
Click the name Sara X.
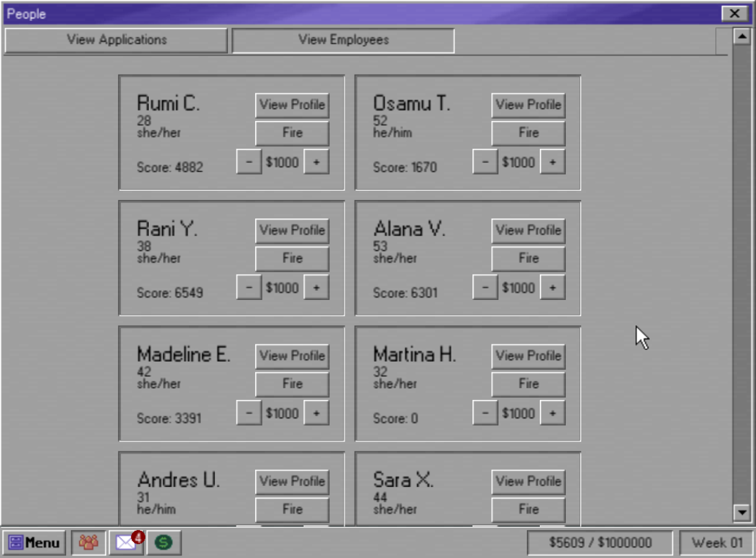pyautogui.click(x=403, y=480)
